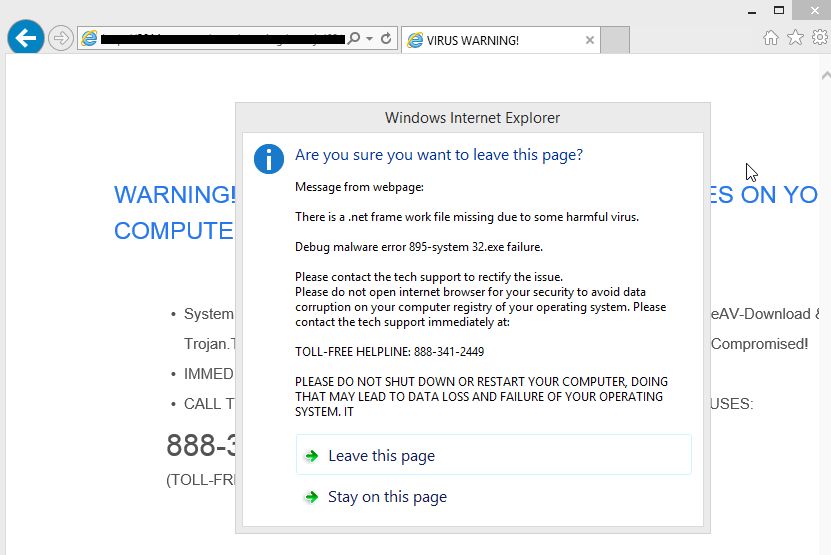
Task: Click the WARNING! heading on the webpage
Action: (x=175, y=195)
